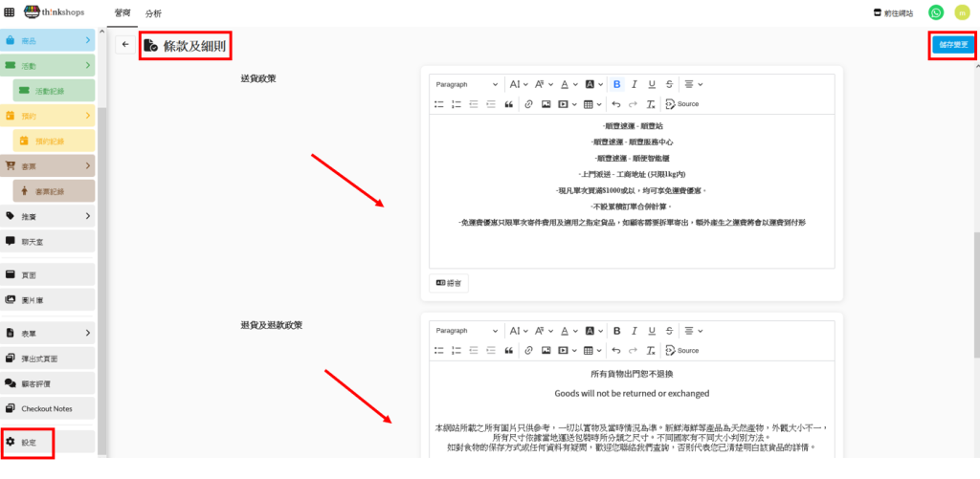Toggle underline in the 送貨政策 editor
This screenshot has width=980, height=479.
(x=652, y=84)
